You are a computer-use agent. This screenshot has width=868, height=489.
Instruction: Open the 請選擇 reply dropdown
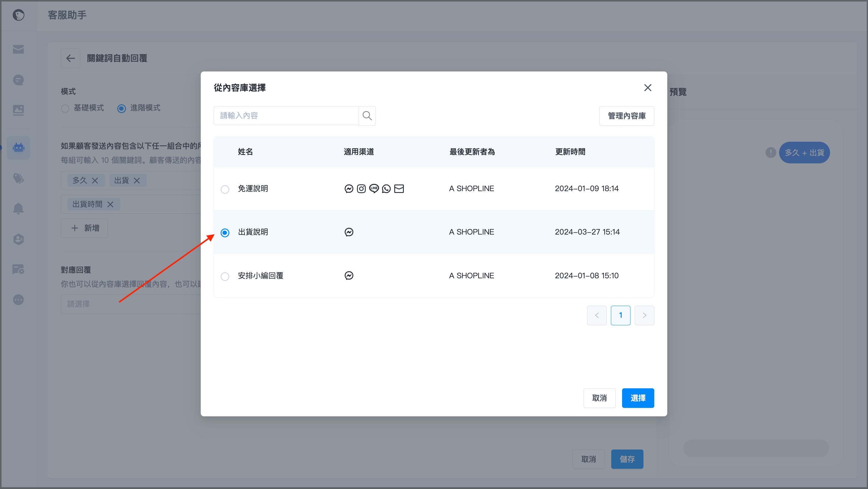tap(131, 304)
